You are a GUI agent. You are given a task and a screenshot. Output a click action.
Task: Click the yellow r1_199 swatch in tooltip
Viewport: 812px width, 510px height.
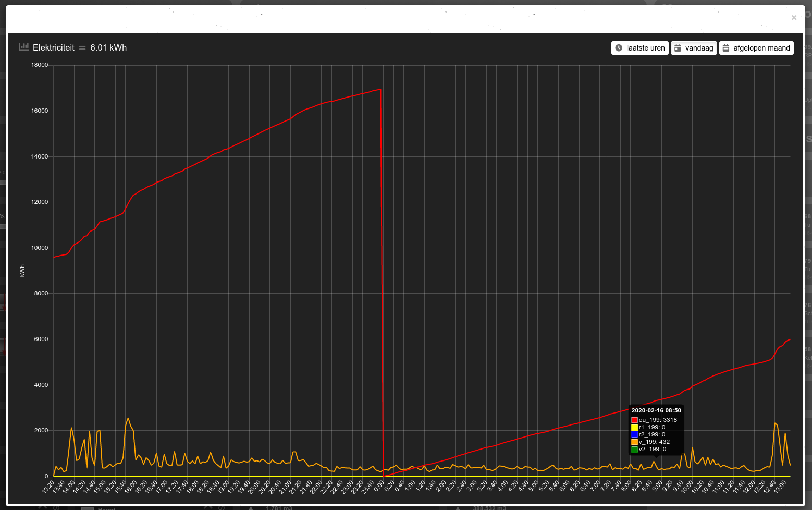634,427
